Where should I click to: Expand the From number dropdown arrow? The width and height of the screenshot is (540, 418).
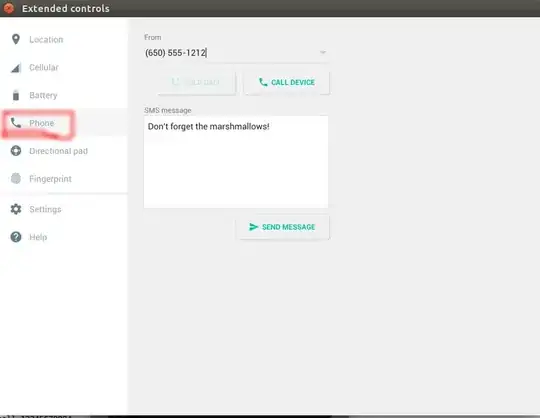tap(323, 52)
